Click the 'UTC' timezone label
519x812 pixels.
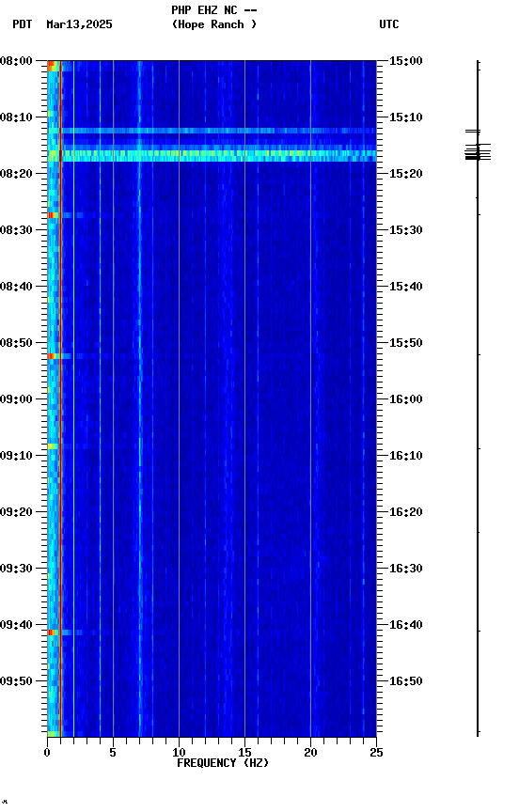click(389, 24)
